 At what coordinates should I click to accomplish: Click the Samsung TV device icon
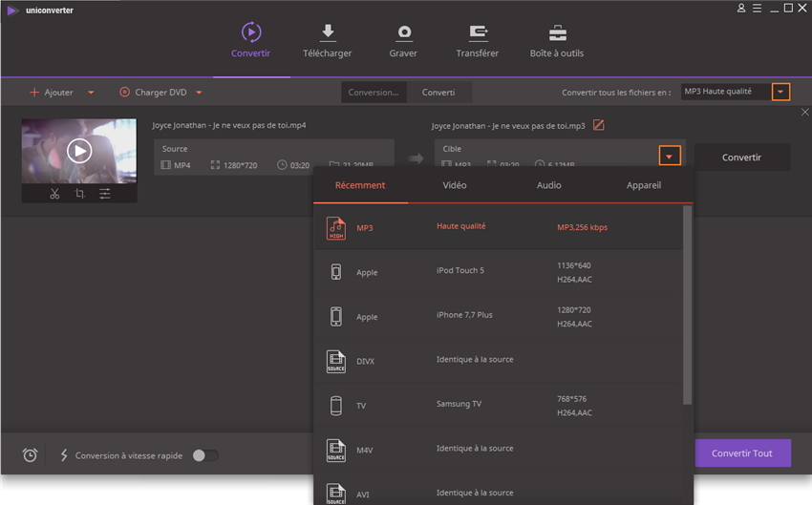(336, 405)
